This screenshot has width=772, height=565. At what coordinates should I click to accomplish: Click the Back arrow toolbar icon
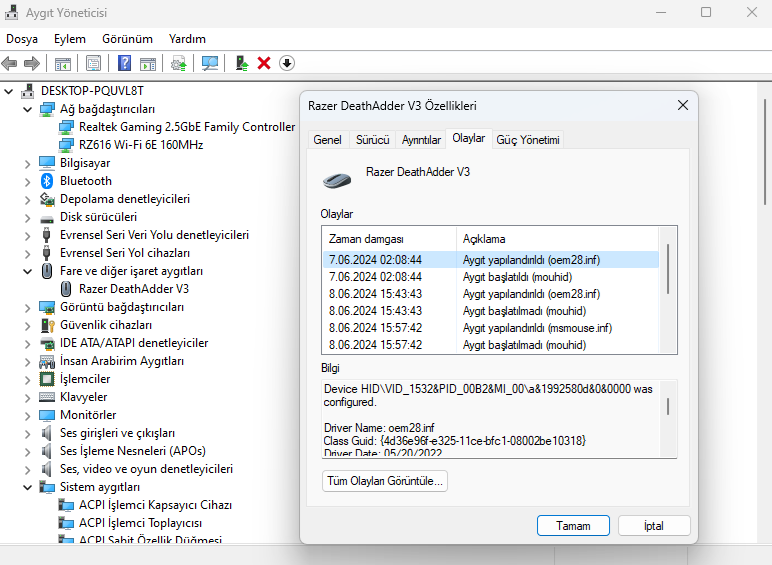click(x=9, y=63)
